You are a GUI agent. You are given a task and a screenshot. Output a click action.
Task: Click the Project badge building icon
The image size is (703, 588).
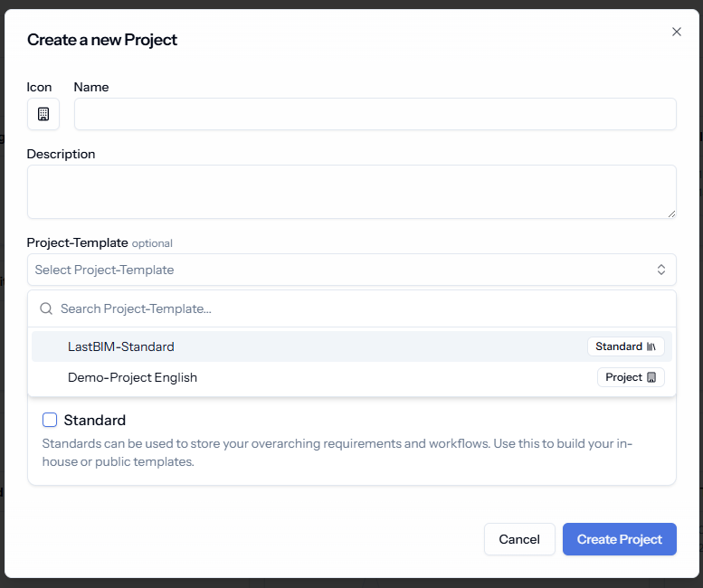pos(651,377)
